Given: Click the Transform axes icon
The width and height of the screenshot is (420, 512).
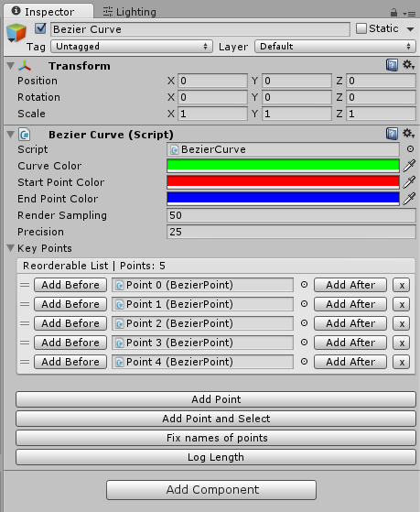Looking at the screenshot, I should coord(25,66).
